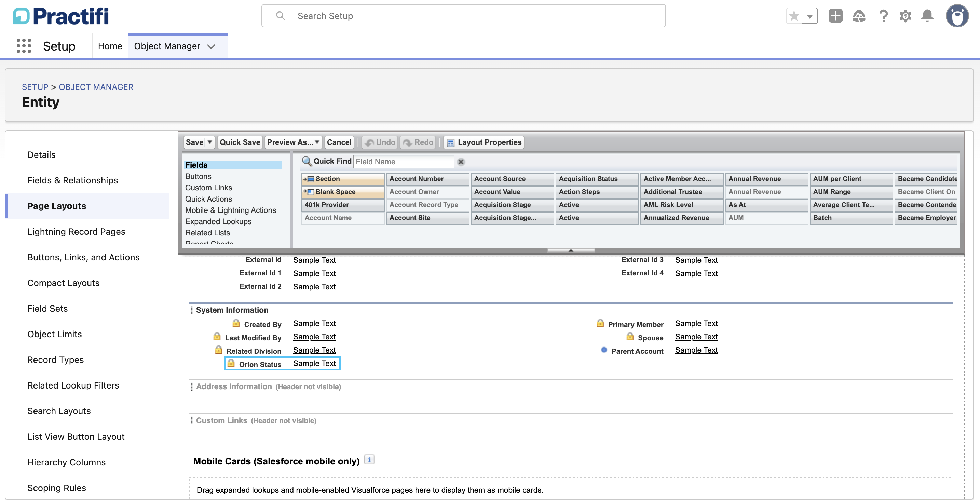Viewport: 980px width, 503px height.
Task: Select the Buttons palette category
Action: (198, 177)
